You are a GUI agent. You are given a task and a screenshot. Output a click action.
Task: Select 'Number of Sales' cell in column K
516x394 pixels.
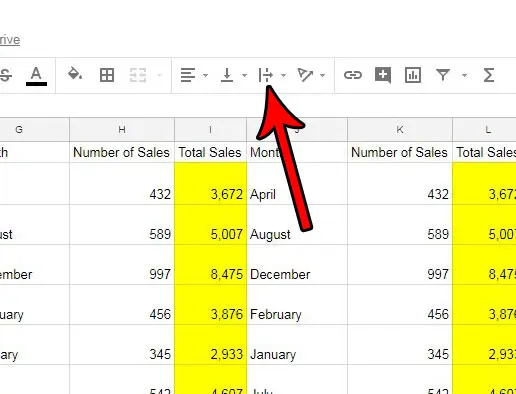400,152
